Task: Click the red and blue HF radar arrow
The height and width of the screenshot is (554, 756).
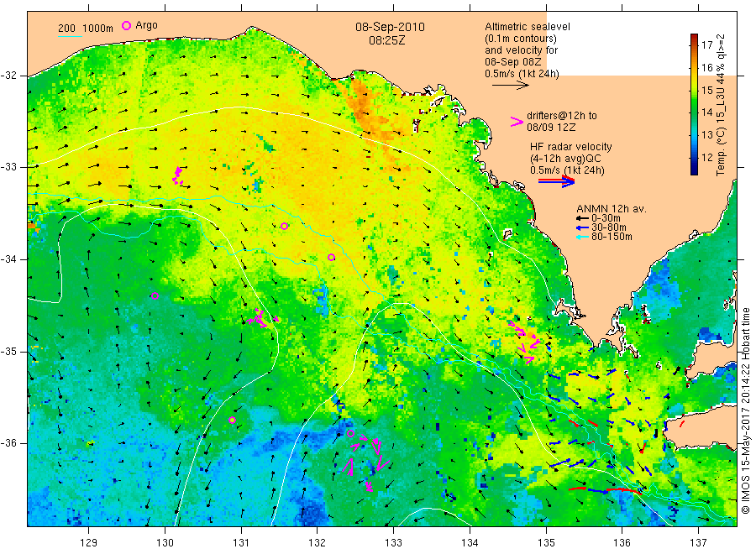Action: (x=556, y=181)
